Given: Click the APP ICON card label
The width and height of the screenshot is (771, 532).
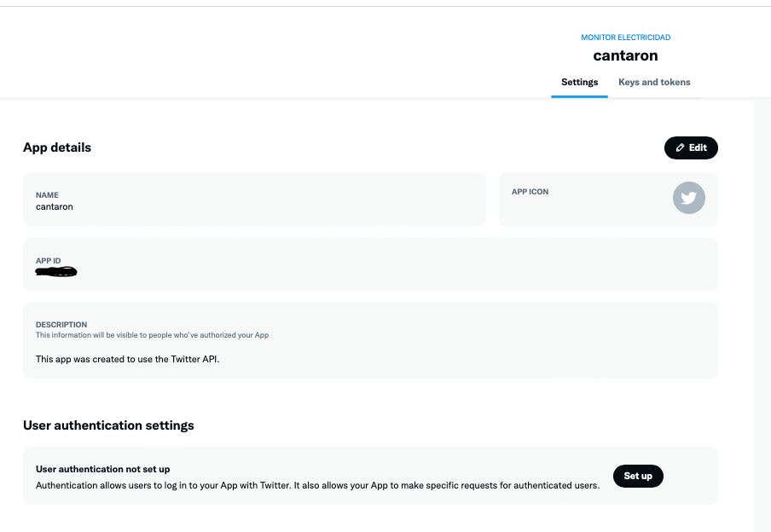Looking at the screenshot, I should point(530,192).
